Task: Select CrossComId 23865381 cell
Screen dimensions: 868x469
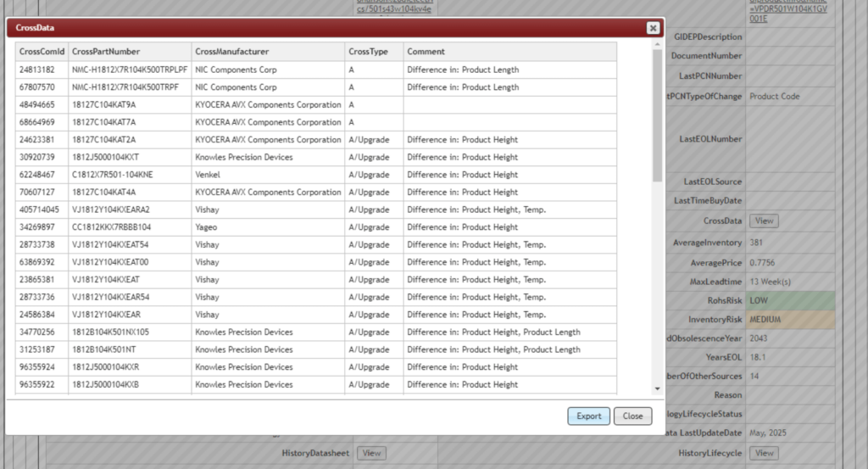Action: [42, 280]
